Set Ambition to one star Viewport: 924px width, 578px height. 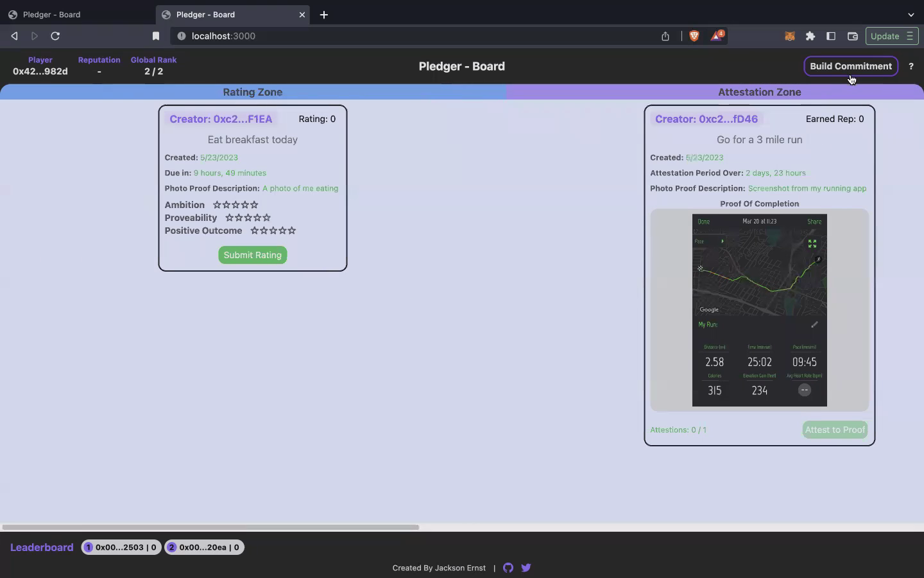[x=217, y=205]
